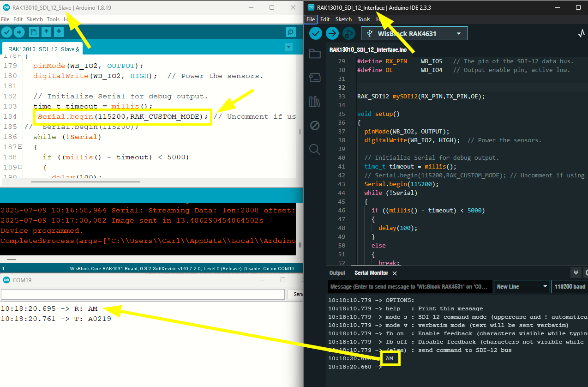
Task: Open Serial Plotter icon in IDE 2.3.3
Action: 582,34
